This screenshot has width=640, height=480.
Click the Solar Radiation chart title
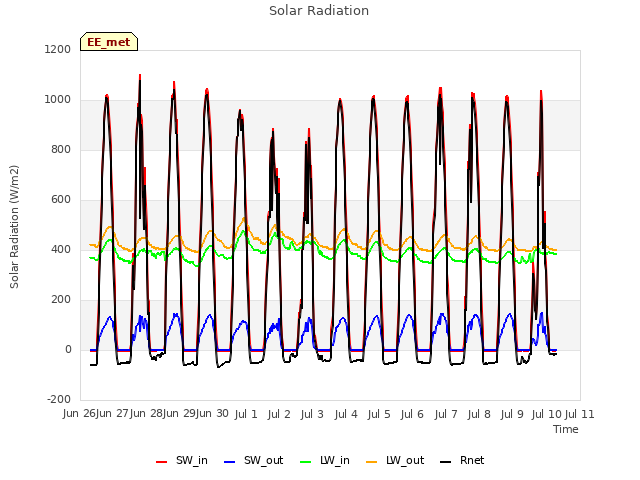[x=319, y=11]
